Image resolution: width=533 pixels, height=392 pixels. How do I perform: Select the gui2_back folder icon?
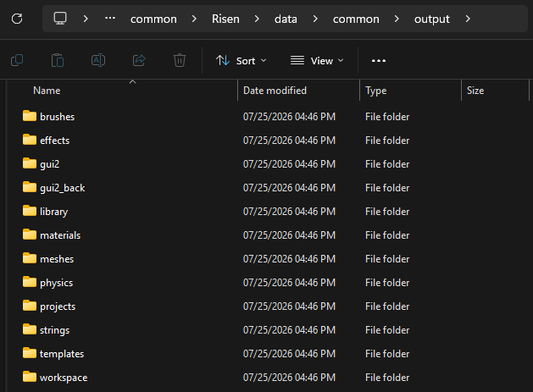(x=30, y=187)
